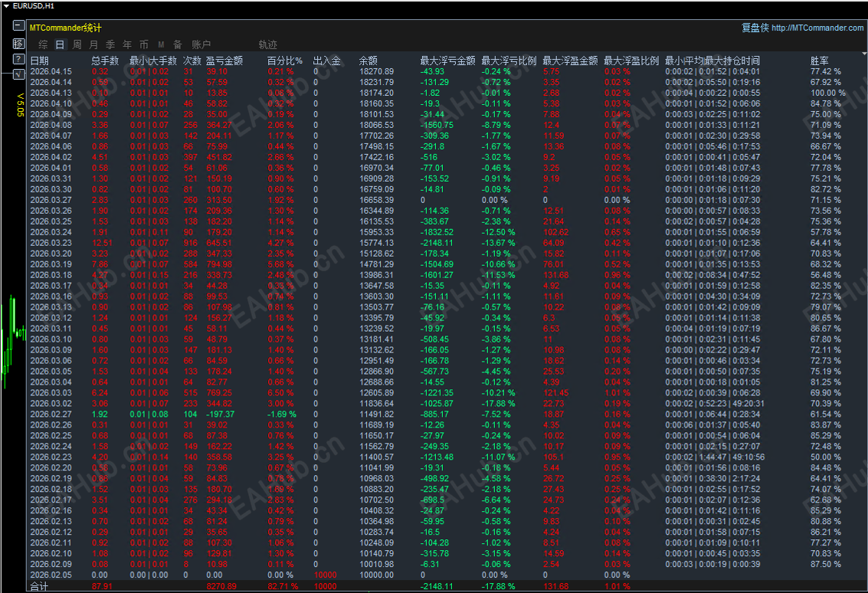Click total lots 87.91

click(x=102, y=587)
